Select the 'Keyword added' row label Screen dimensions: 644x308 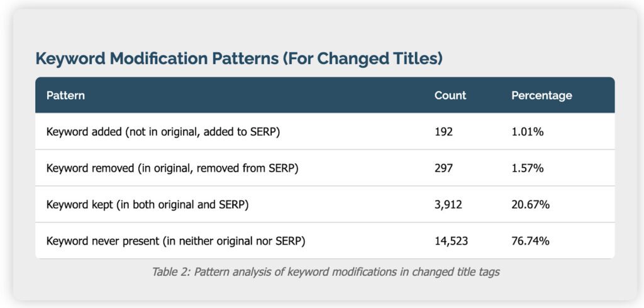tap(164, 132)
